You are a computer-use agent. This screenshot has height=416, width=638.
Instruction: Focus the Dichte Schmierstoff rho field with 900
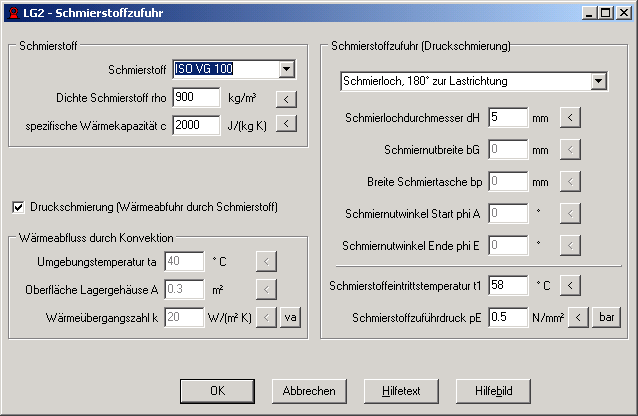click(196, 97)
